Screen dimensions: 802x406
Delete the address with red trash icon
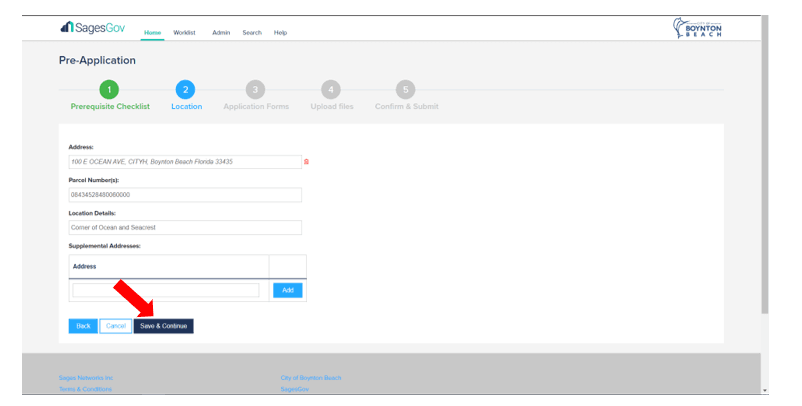click(306, 161)
